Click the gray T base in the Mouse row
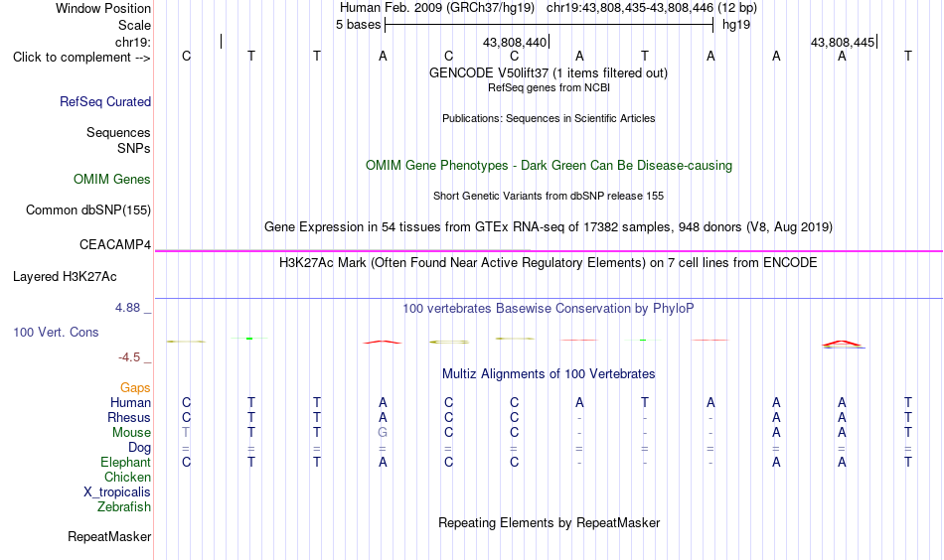944x560 pixels. tap(186, 433)
